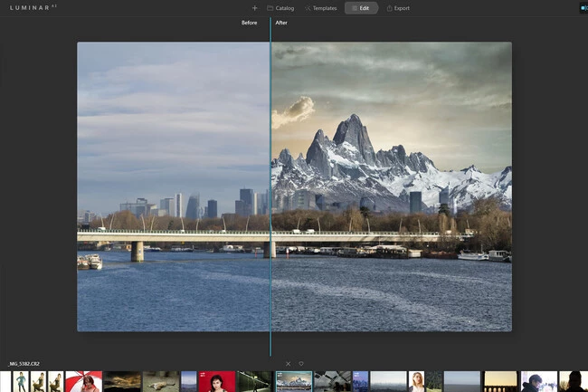
Task: Mark photo as favorite with heart icon
Action: (301, 364)
